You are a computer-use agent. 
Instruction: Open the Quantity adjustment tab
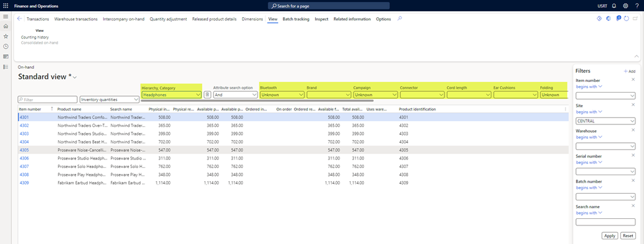tap(168, 19)
